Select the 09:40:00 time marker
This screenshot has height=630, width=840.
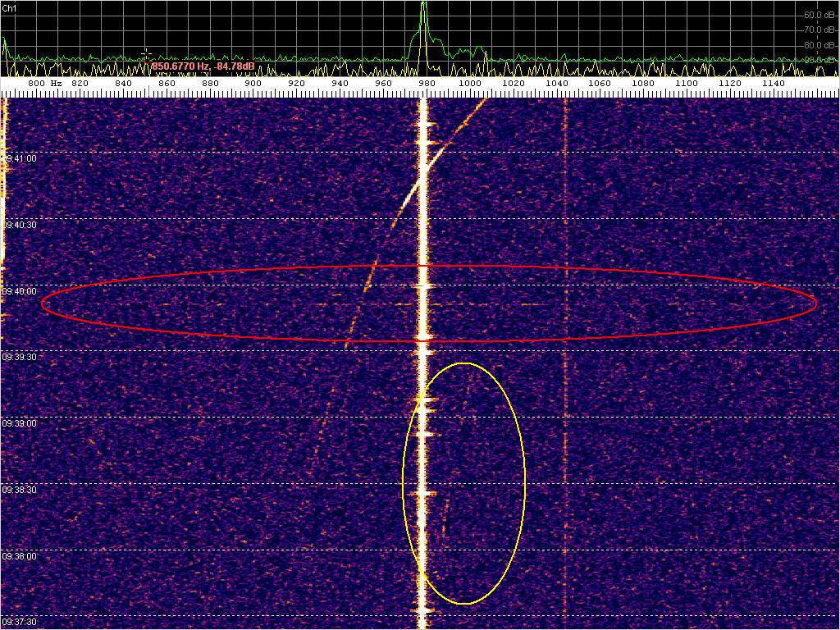pos(21,291)
